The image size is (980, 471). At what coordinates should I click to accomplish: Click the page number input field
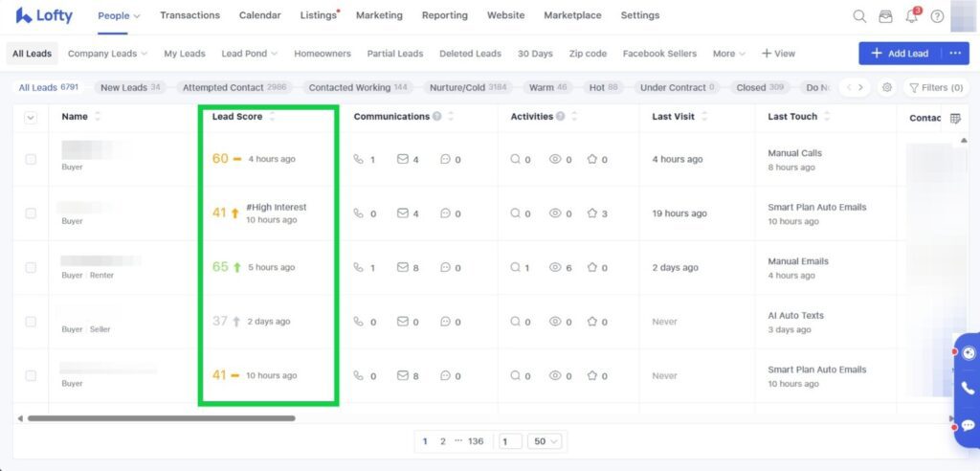pyautogui.click(x=511, y=441)
